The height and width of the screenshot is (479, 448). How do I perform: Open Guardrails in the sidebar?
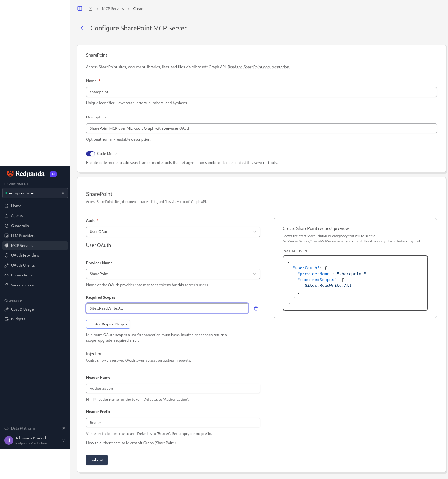tap(35, 226)
